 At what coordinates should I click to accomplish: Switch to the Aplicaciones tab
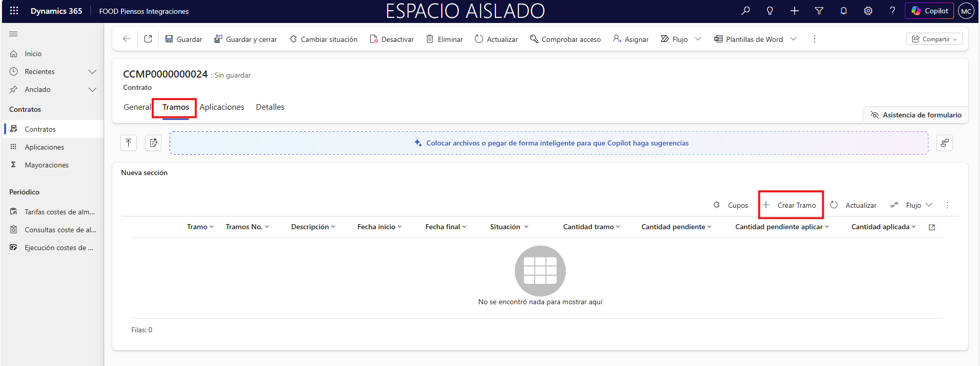(x=222, y=107)
